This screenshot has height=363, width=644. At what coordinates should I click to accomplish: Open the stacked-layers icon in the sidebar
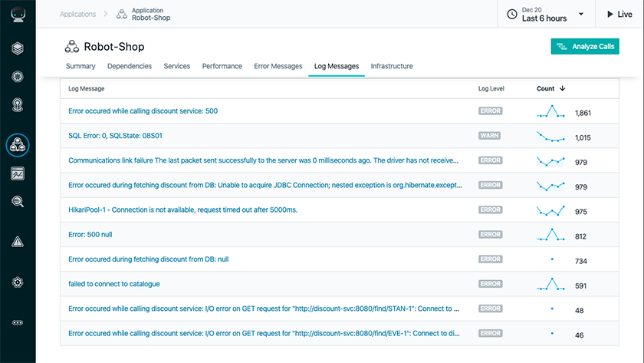click(18, 48)
